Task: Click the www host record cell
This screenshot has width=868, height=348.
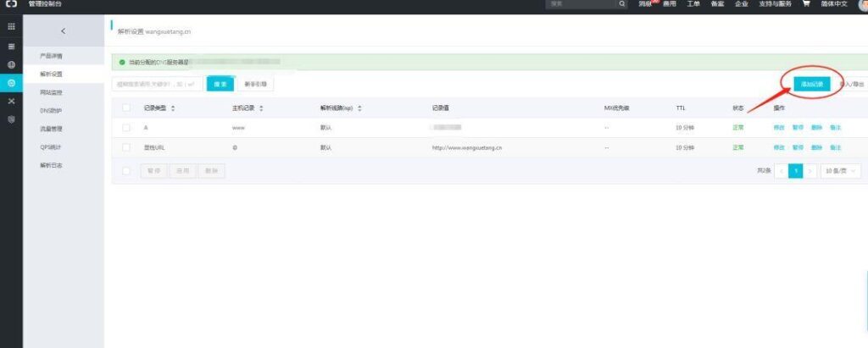Action: click(238, 128)
